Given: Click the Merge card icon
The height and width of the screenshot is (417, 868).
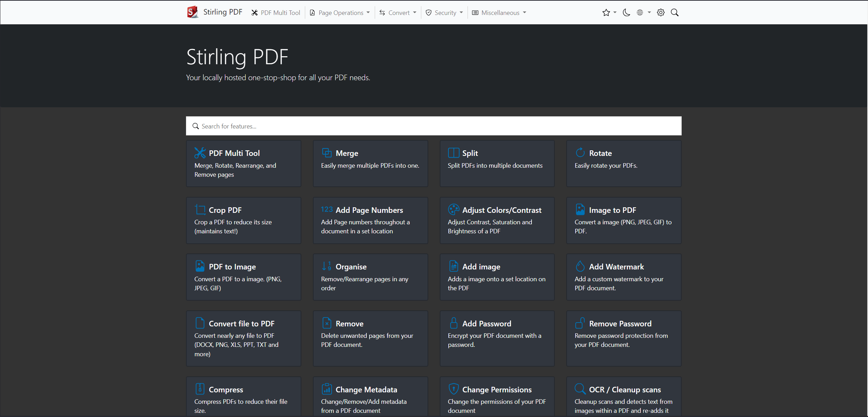Looking at the screenshot, I should [327, 152].
